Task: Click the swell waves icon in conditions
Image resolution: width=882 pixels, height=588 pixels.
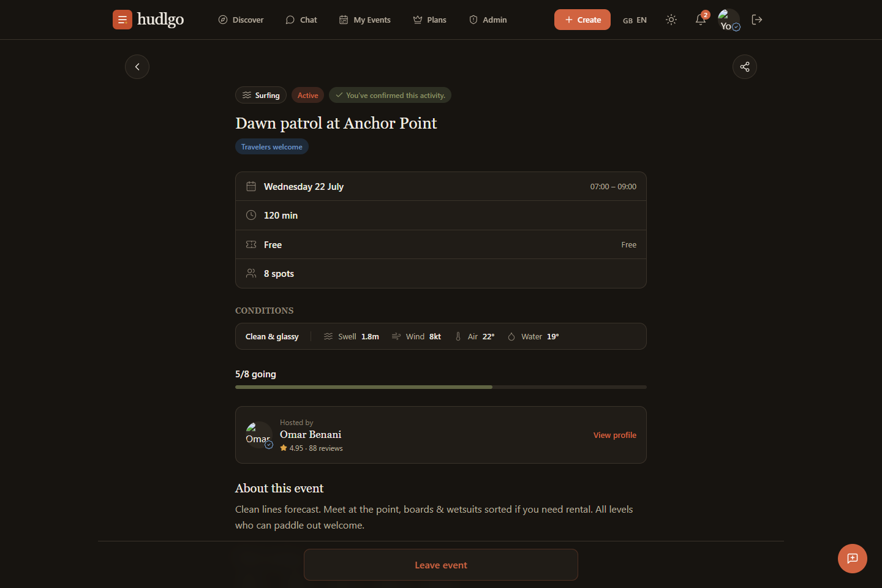Action: [x=328, y=336]
